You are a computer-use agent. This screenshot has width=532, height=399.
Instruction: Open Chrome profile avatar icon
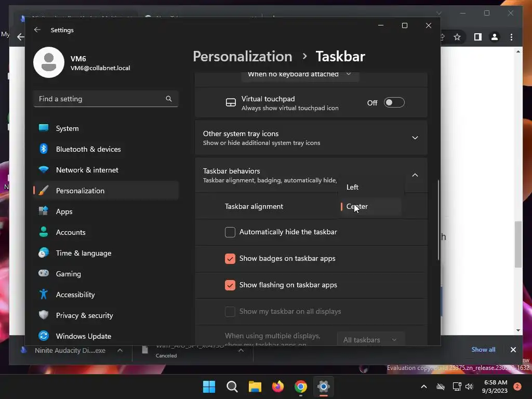495,37
